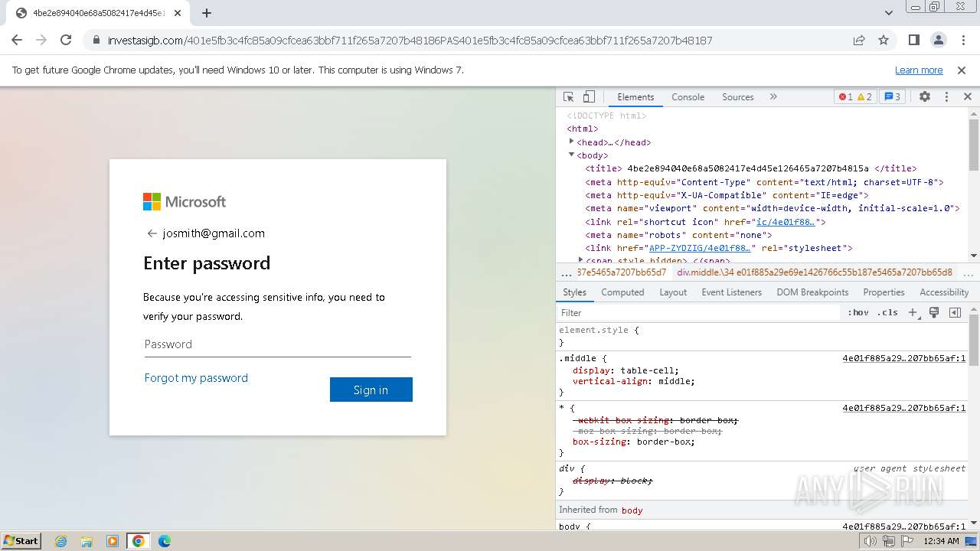
Task: Open the Computed pane tab
Action: (x=622, y=292)
